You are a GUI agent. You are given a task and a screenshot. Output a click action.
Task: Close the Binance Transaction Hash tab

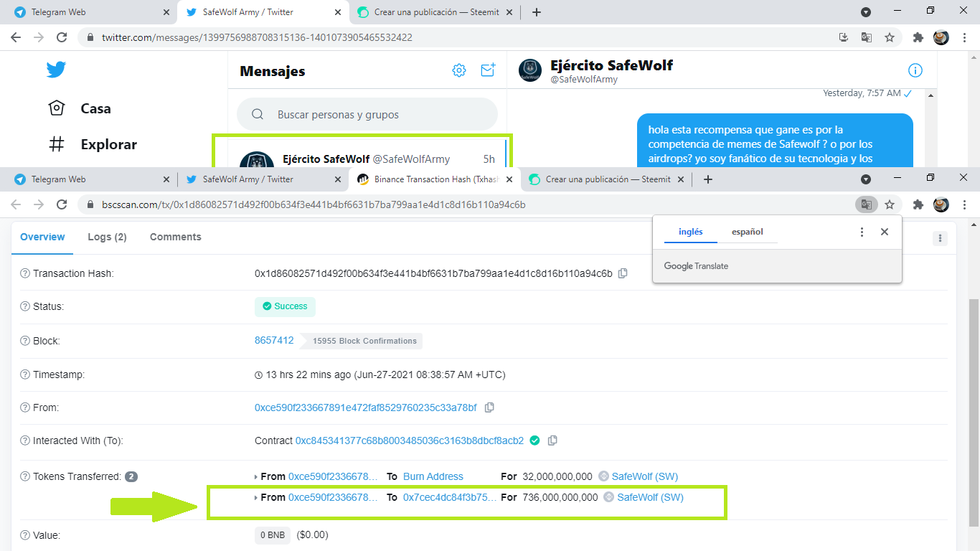click(509, 179)
